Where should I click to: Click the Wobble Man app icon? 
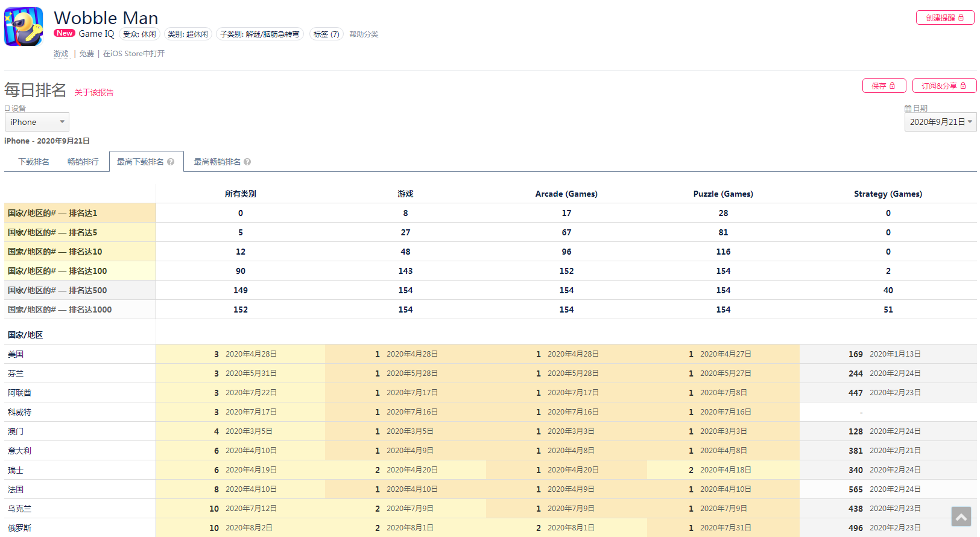(x=24, y=27)
